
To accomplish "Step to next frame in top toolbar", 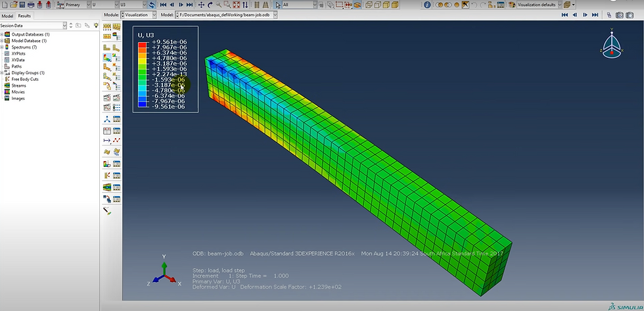I will [181, 5].
